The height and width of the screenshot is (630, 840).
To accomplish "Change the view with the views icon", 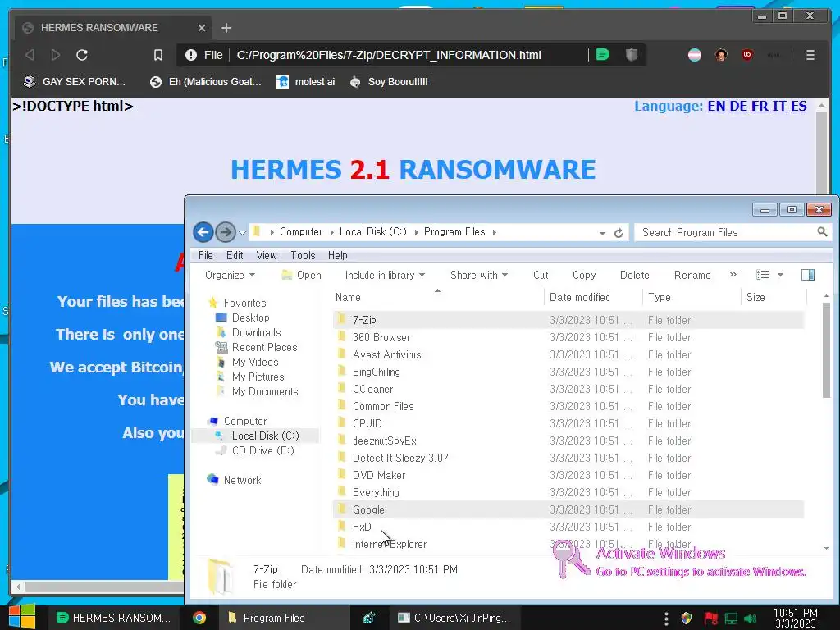I will tap(762, 275).
